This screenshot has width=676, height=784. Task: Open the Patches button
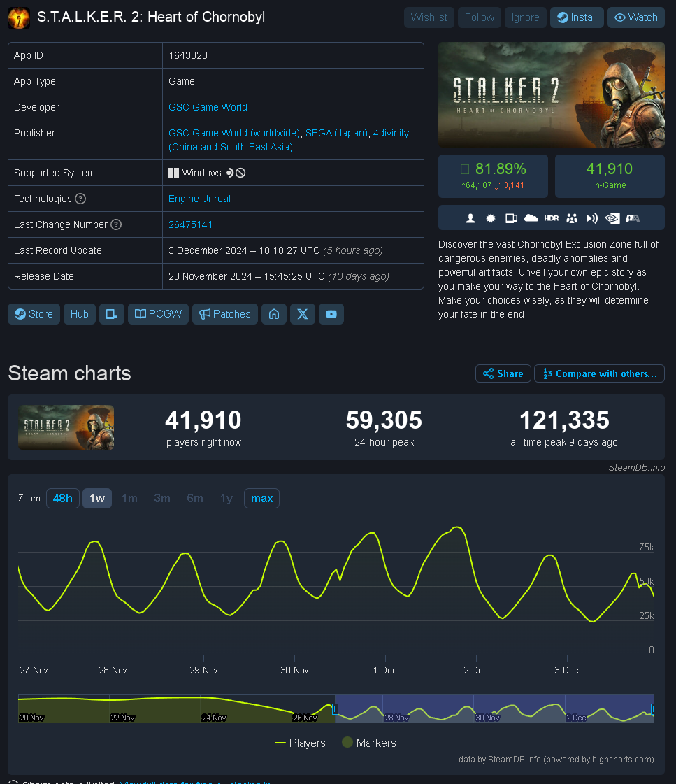pyautogui.click(x=225, y=314)
